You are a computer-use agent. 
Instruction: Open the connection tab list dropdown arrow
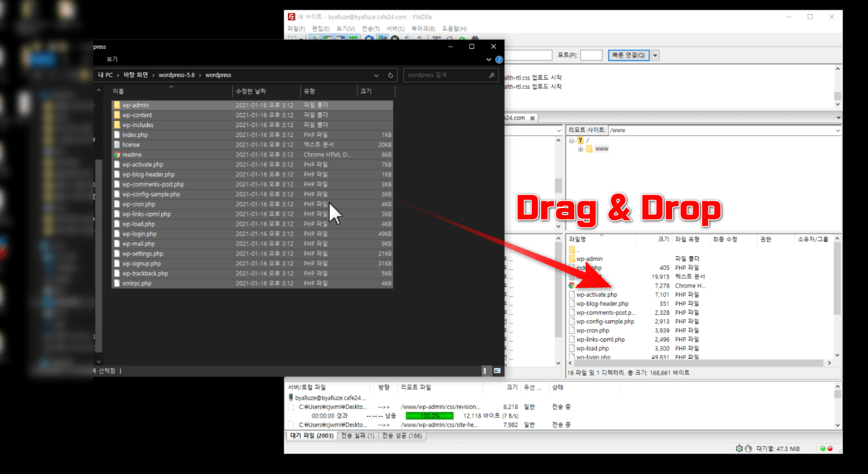tap(838, 118)
